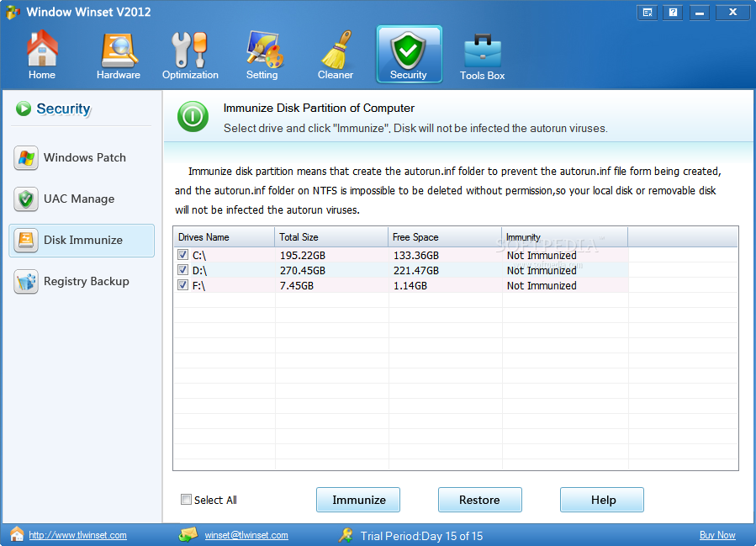This screenshot has height=546, width=756.
Task: Select the 7.45GB total size cell
Action: click(x=297, y=286)
